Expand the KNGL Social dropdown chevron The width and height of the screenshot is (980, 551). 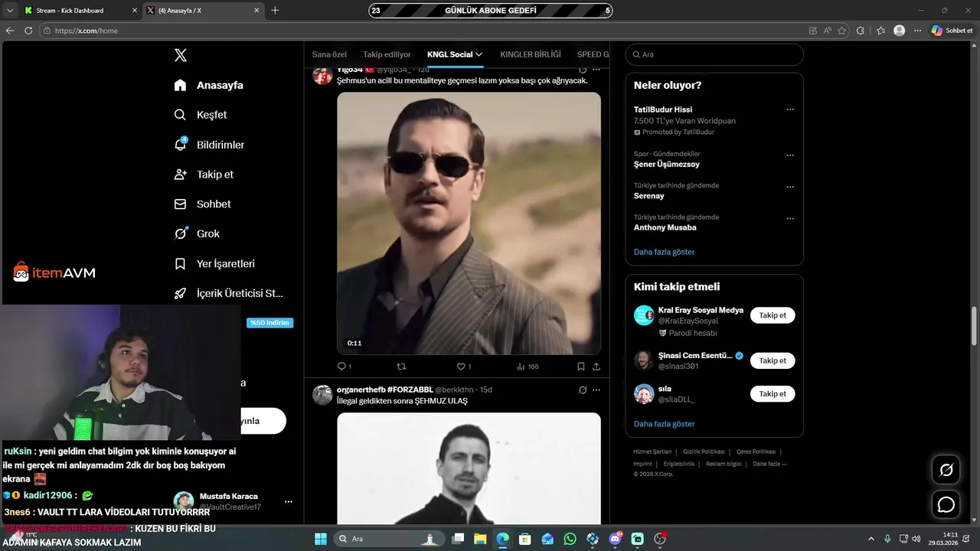pyautogui.click(x=479, y=54)
